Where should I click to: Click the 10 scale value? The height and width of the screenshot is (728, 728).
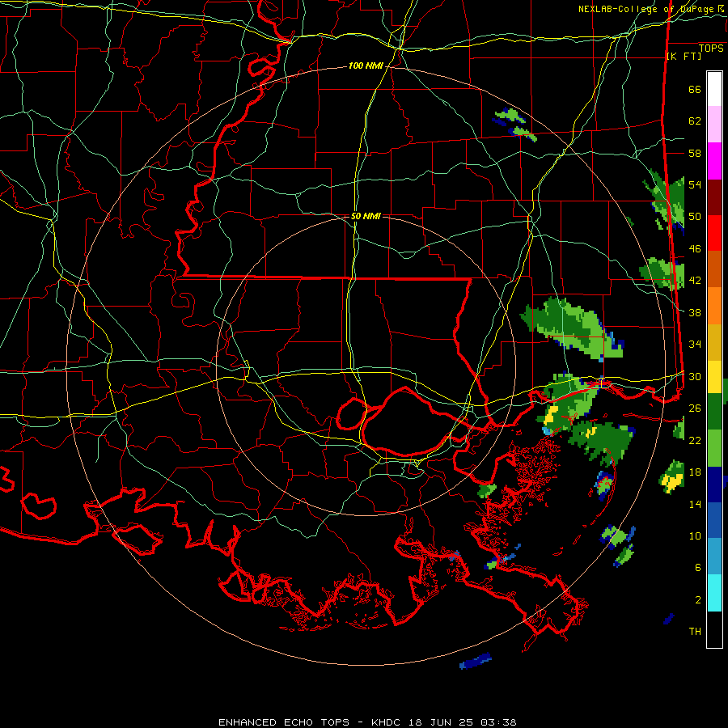point(695,535)
